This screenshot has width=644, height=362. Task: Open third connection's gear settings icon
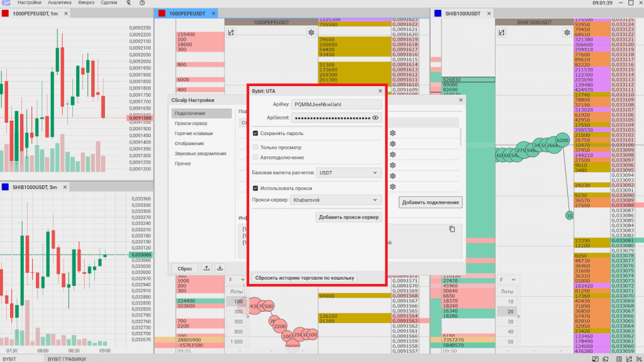[392, 155]
